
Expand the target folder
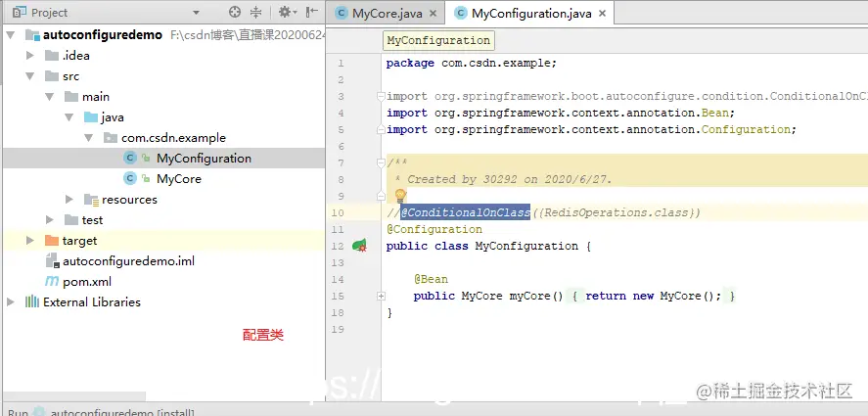(30, 241)
